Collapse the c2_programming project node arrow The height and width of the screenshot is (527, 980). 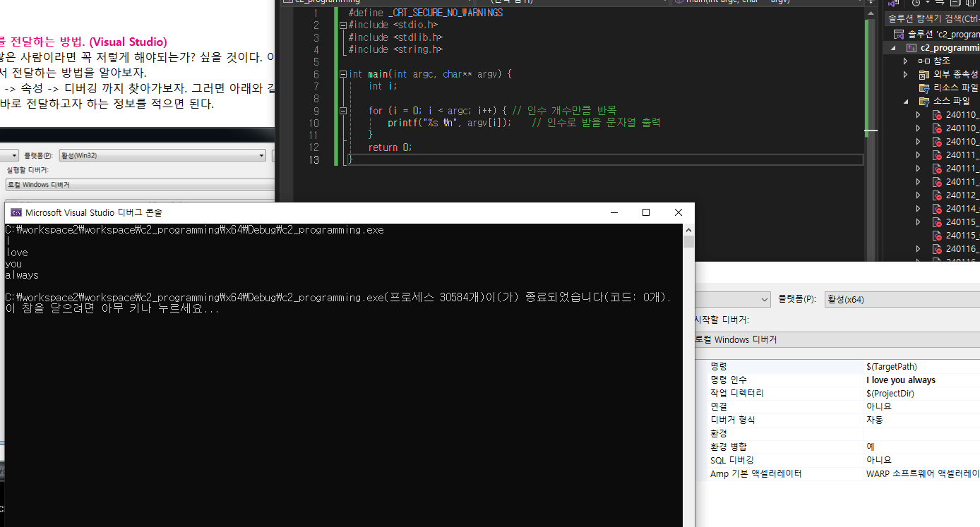pos(893,47)
